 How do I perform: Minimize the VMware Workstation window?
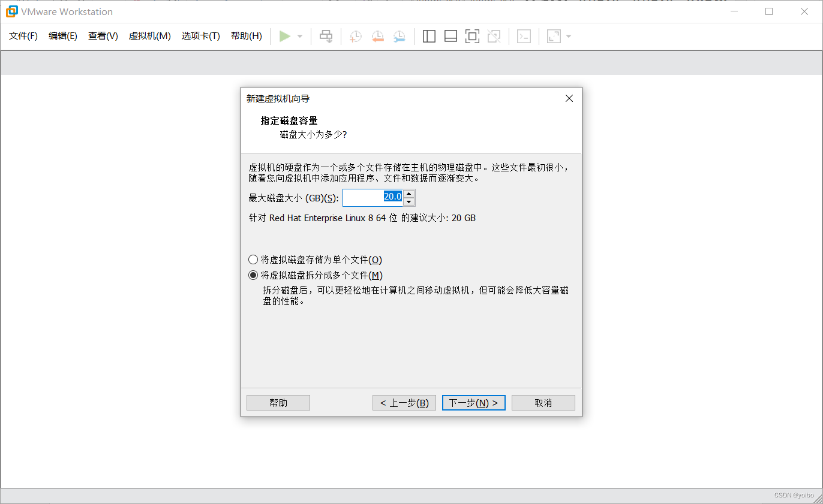[734, 11]
